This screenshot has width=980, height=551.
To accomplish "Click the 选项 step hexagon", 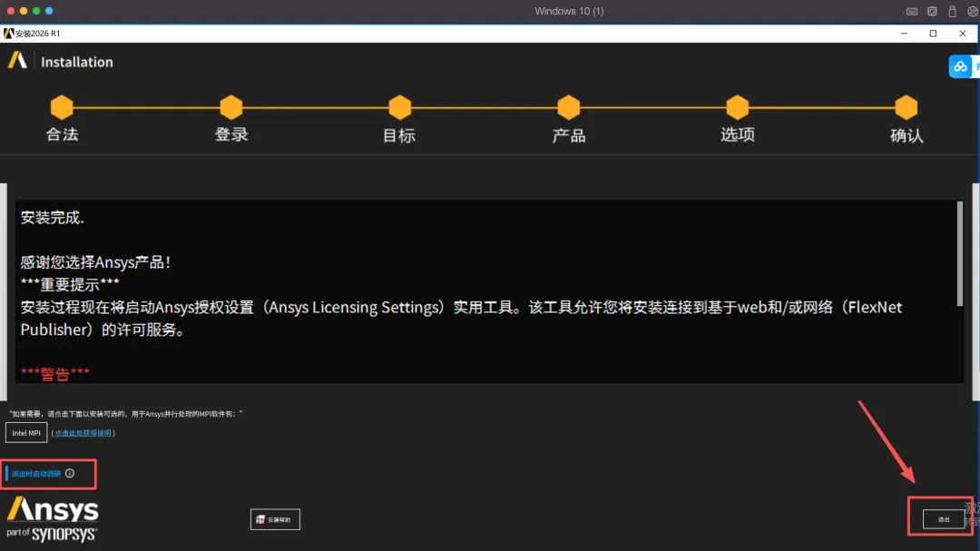I will (738, 107).
